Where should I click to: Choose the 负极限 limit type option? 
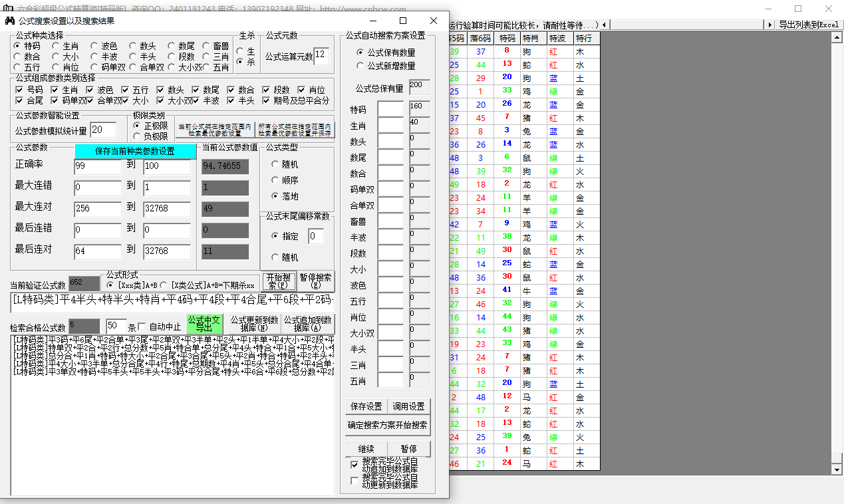(137, 136)
